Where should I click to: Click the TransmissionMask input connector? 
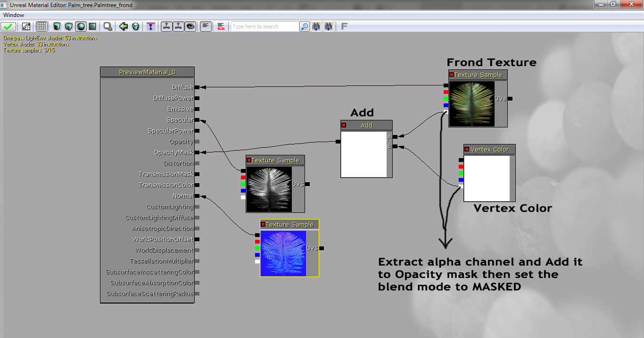coord(197,174)
